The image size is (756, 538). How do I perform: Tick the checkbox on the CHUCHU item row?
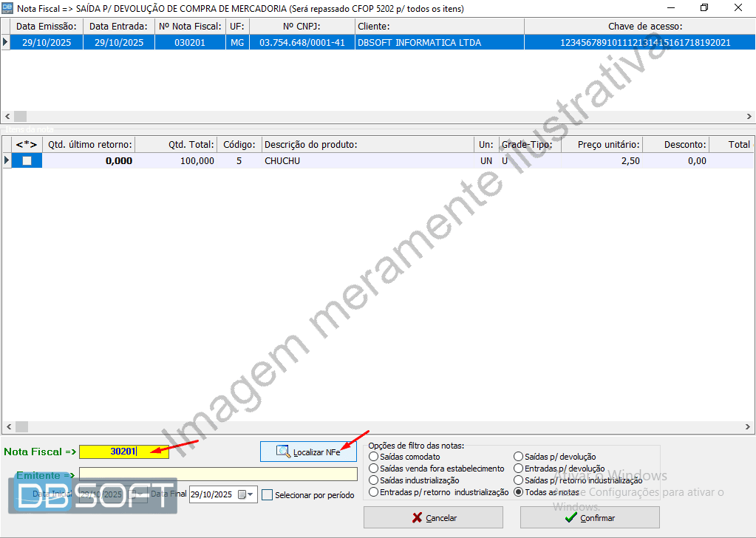coord(27,160)
